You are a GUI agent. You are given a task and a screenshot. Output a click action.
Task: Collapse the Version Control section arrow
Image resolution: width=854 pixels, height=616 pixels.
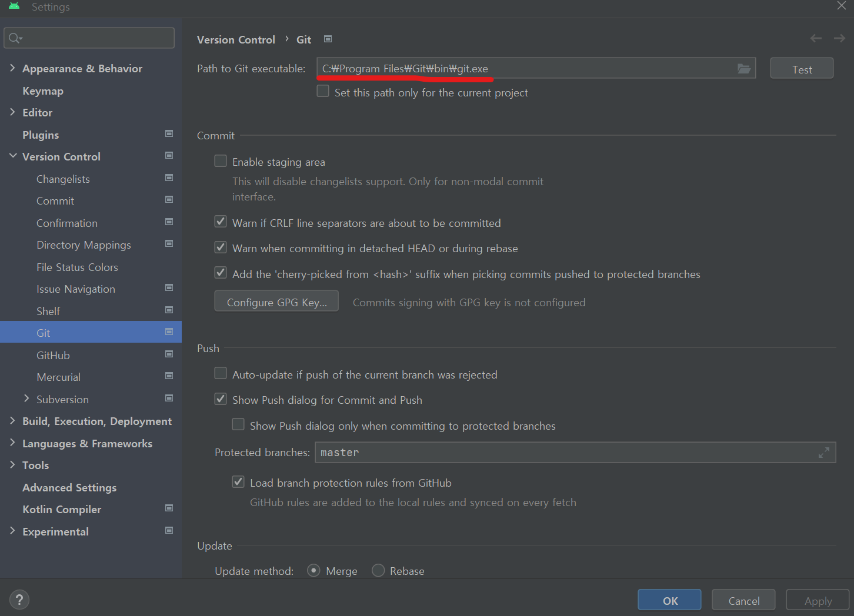point(12,156)
